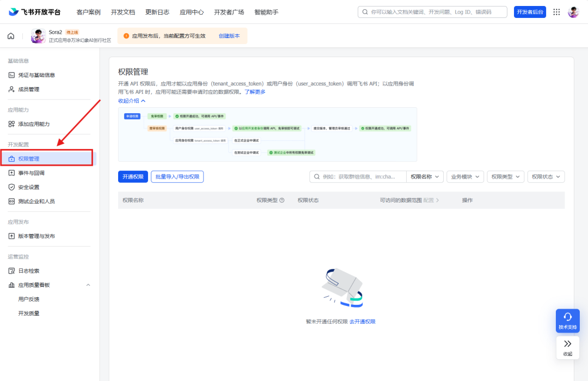Click the 去开通权限 link
Screen dimensions: 588x381
coord(362,322)
